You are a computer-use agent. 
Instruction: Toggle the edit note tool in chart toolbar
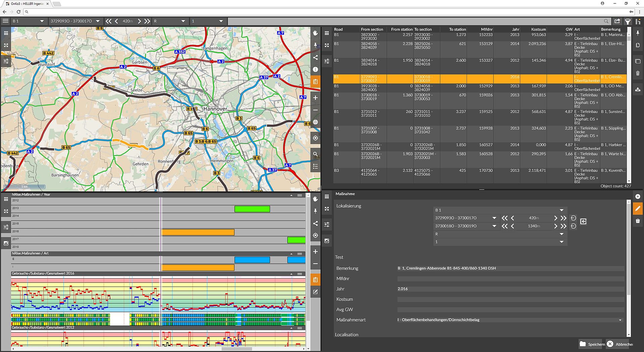pyautogui.click(x=315, y=292)
